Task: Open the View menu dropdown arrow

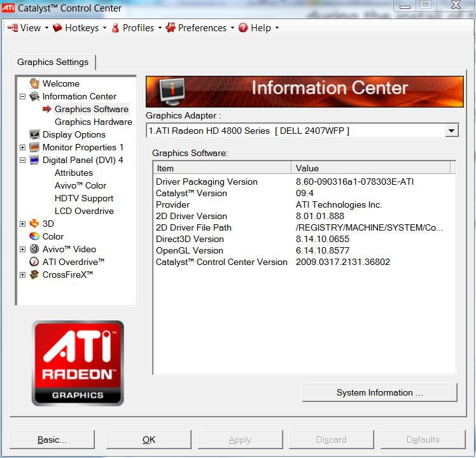Action: pyautogui.click(x=46, y=28)
